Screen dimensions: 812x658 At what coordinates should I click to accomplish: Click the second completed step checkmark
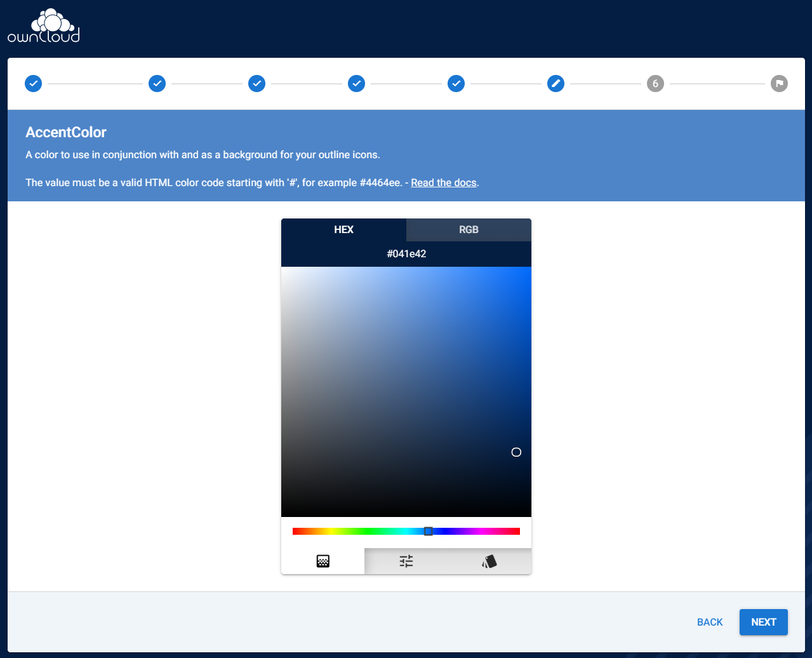tap(156, 83)
